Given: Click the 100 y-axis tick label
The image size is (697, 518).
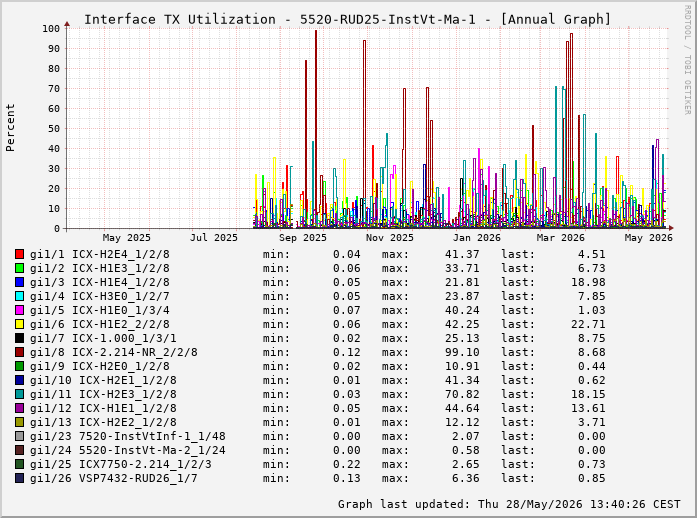Looking at the screenshot, I should 51,28.
